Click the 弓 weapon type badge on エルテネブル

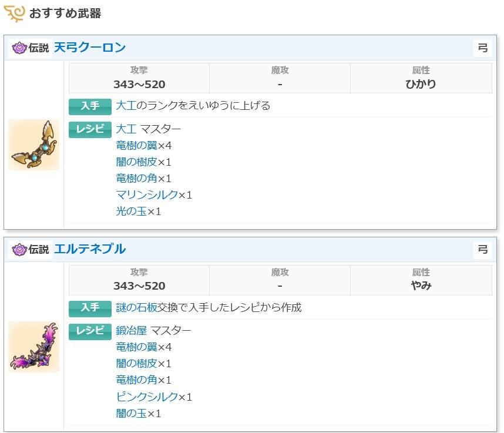point(483,250)
